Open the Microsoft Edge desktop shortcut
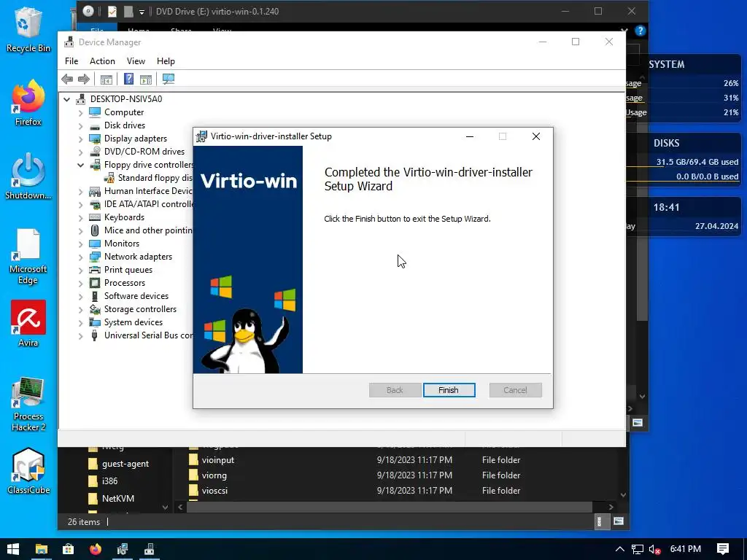The image size is (747, 560). (28, 256)
